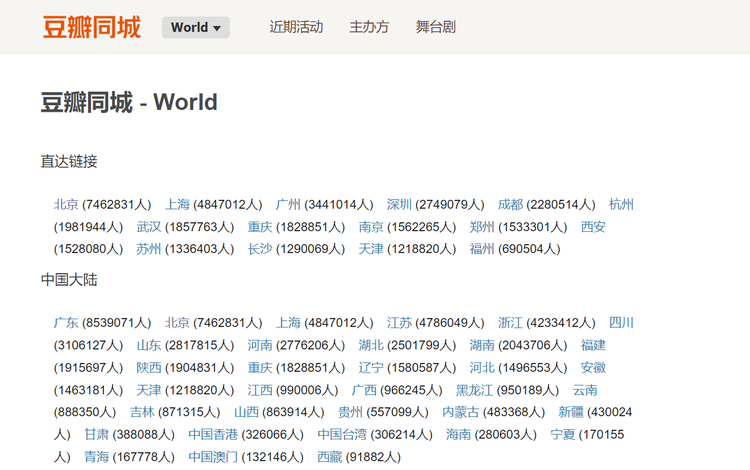Choose the 长沙 city link
Screen dimensions: 750x470
coord(260,249)
